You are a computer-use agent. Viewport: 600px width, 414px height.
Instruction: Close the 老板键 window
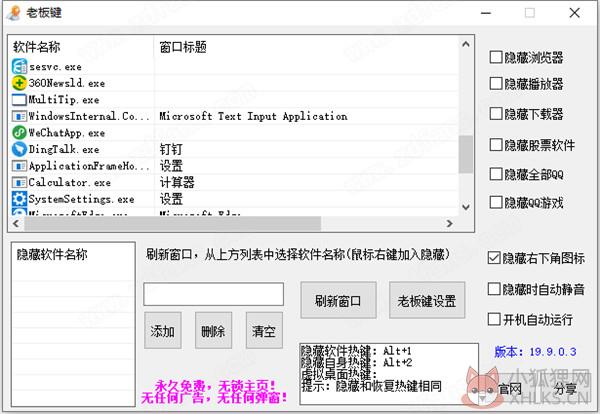(574, 13)
